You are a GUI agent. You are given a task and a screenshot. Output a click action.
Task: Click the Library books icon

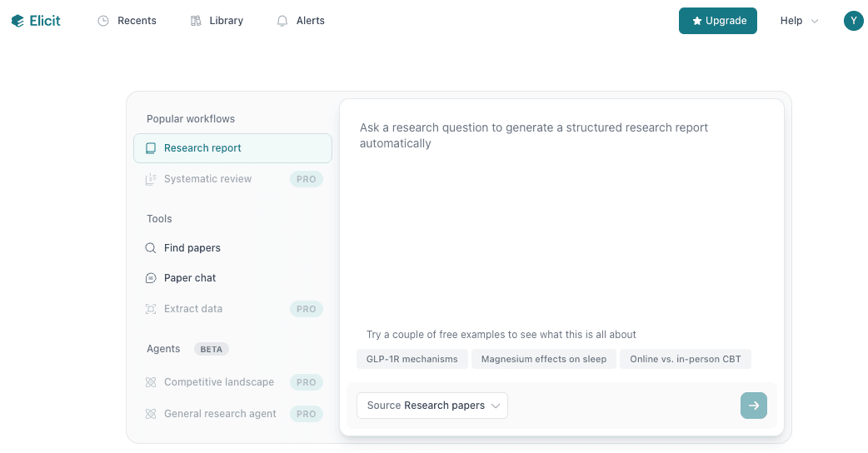196,21
